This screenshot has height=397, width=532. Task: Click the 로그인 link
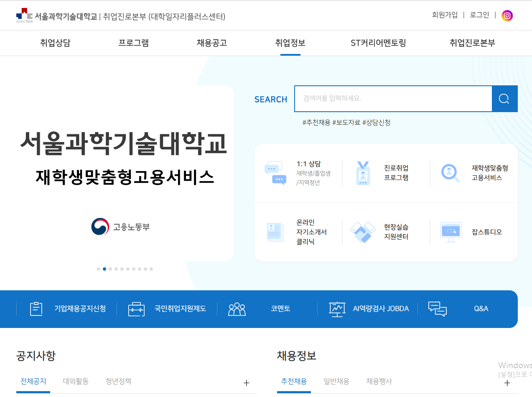[479, 15]
